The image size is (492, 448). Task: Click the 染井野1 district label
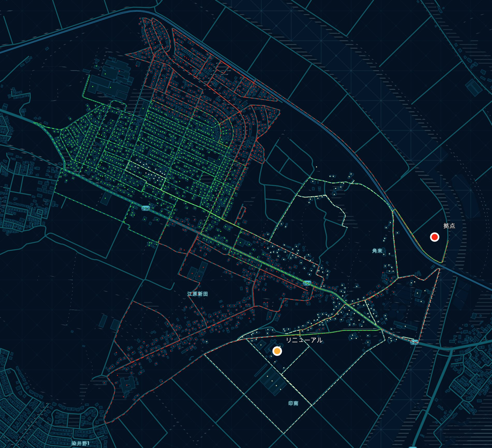click(80, 443)
